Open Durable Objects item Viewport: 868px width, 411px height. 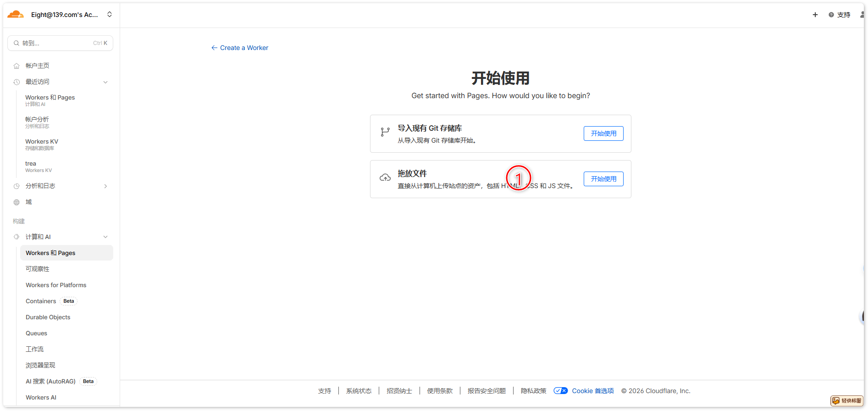click(x=48, y=317)
